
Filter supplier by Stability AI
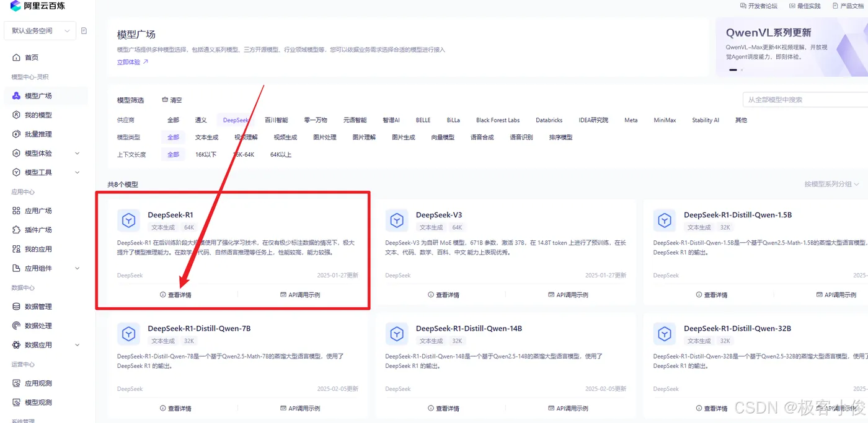point(706,120)
